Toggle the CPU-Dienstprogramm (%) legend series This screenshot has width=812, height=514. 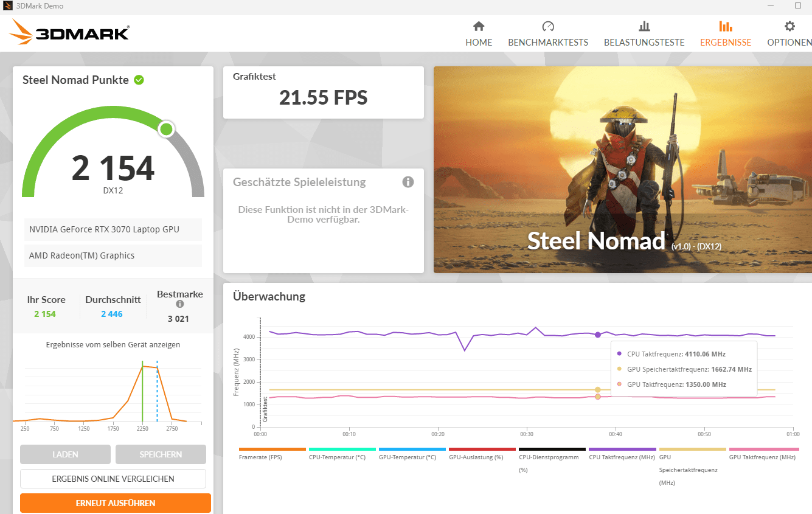coord(549,463)
